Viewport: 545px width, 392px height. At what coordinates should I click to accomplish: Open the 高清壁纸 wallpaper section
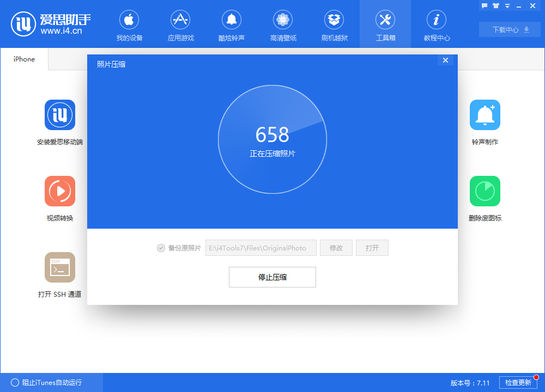pyautogui.click(x=283, y=24)
